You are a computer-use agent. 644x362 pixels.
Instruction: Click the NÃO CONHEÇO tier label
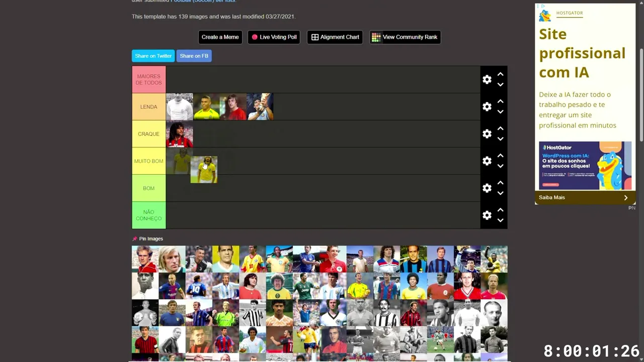pos(149,215)
